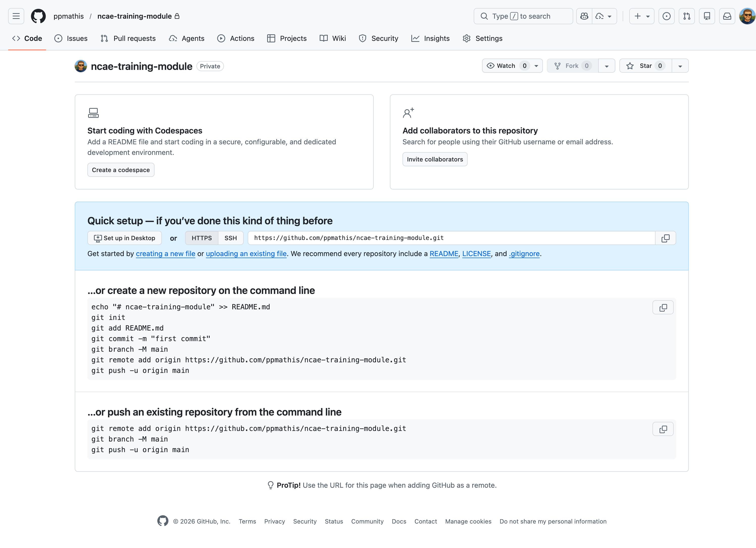756x548 pixels.
Task: Click Do not share my personal information
Action: click(553, 521)
